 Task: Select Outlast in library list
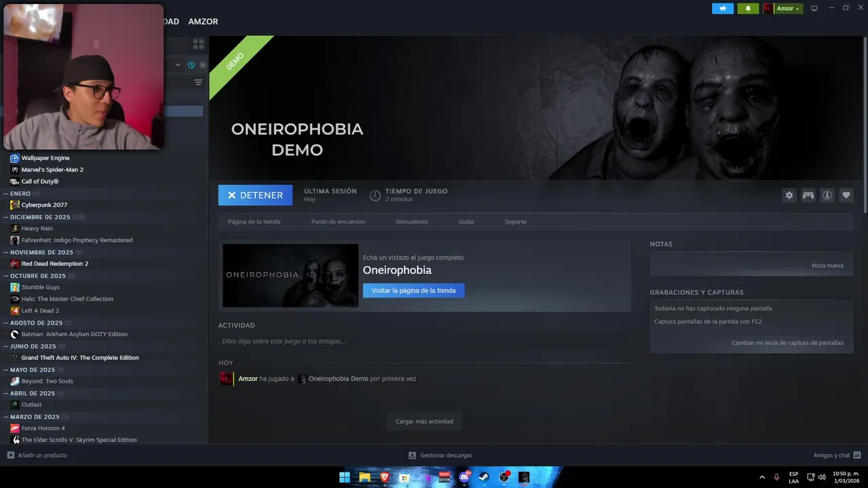(x=31, y=405)
